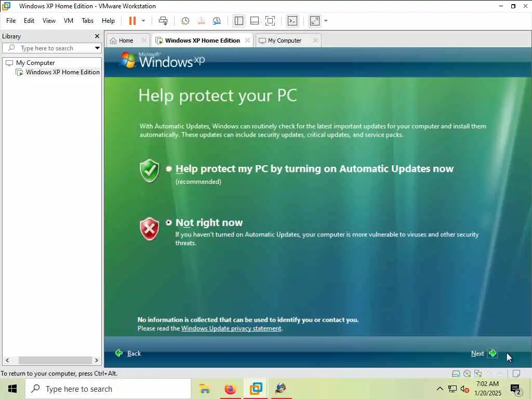Click the library scrollbar left arrow
Viewport: 532px width, 399px height.
[7, 361]
